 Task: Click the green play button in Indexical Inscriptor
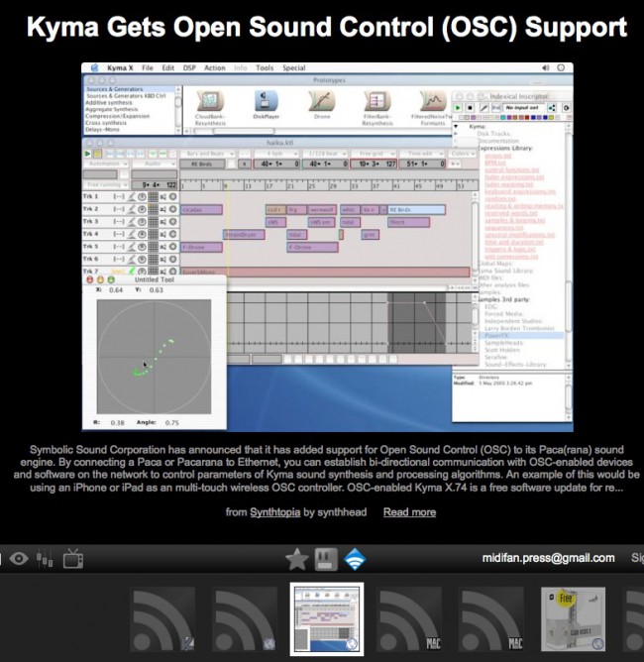(x=458, y=108)
